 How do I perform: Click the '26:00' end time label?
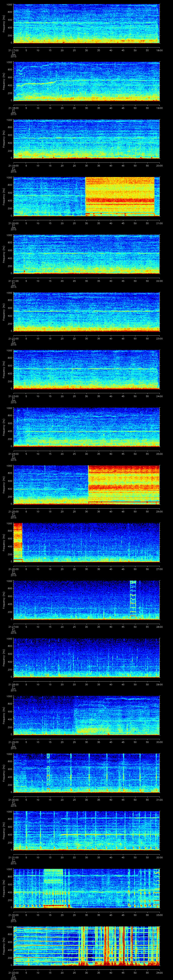pyautogui.click(x=159, y=511)
